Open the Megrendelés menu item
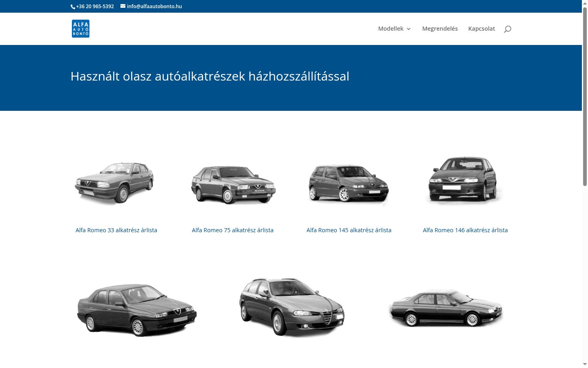The image size is (588, 368). [x=440, y=29]
